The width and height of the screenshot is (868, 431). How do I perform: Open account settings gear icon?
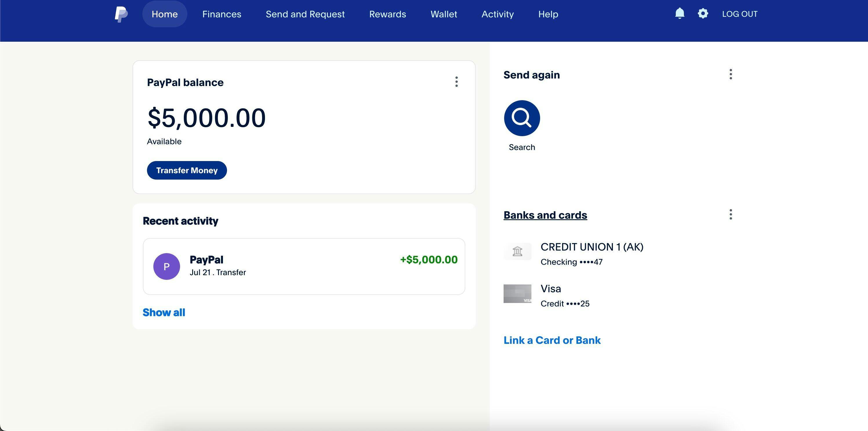tap(702, 13)
